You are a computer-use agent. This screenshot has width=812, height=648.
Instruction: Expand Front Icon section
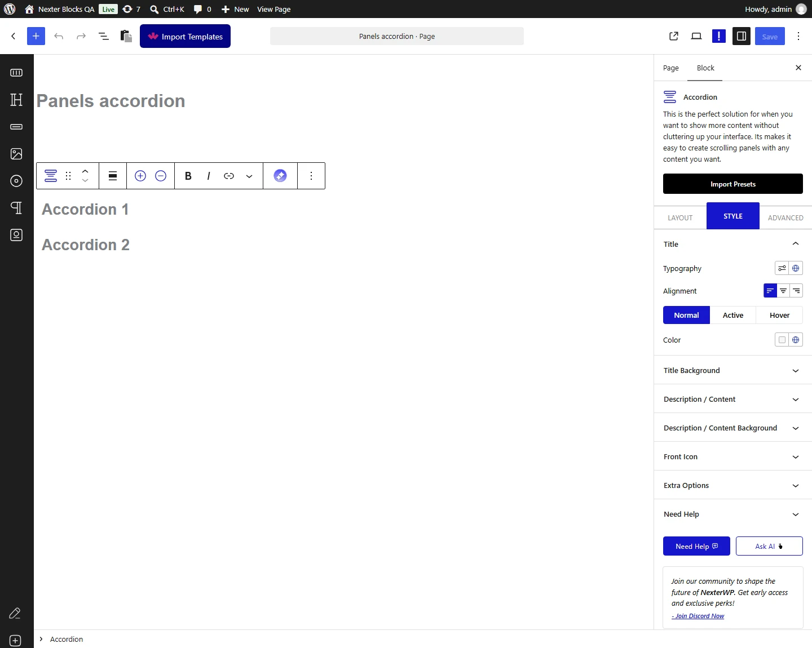[x=733, y=456]
